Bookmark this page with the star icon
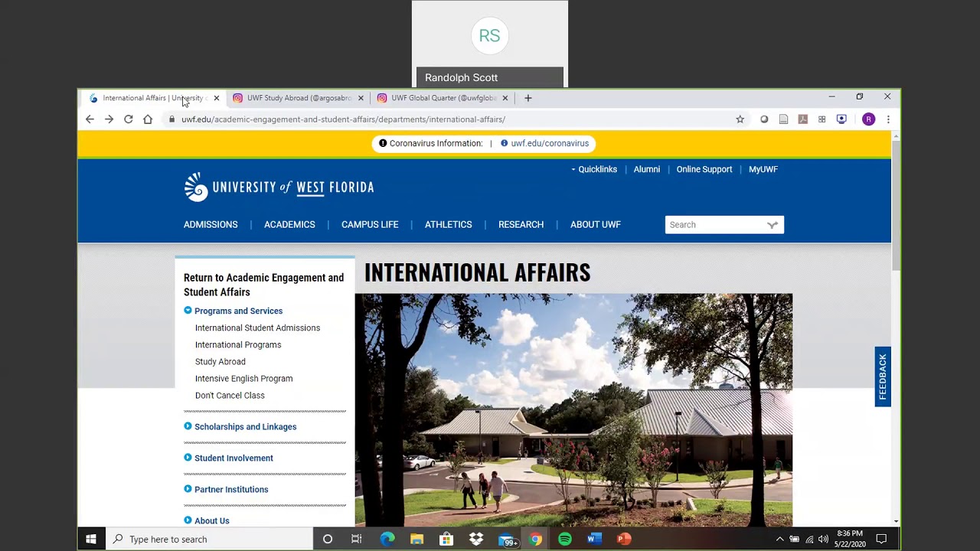This screenshot has width=980, height=551. pyautogui.click(x=740, y=119)
